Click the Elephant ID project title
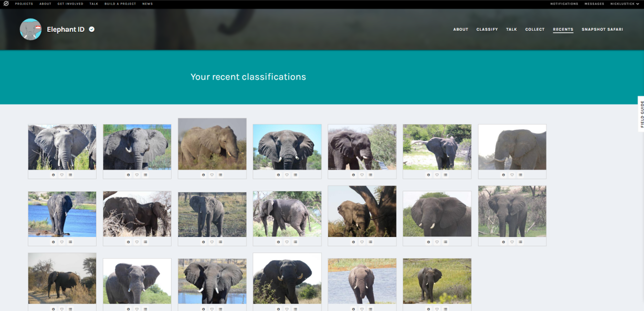644x311 pixels. coord(65,29)
